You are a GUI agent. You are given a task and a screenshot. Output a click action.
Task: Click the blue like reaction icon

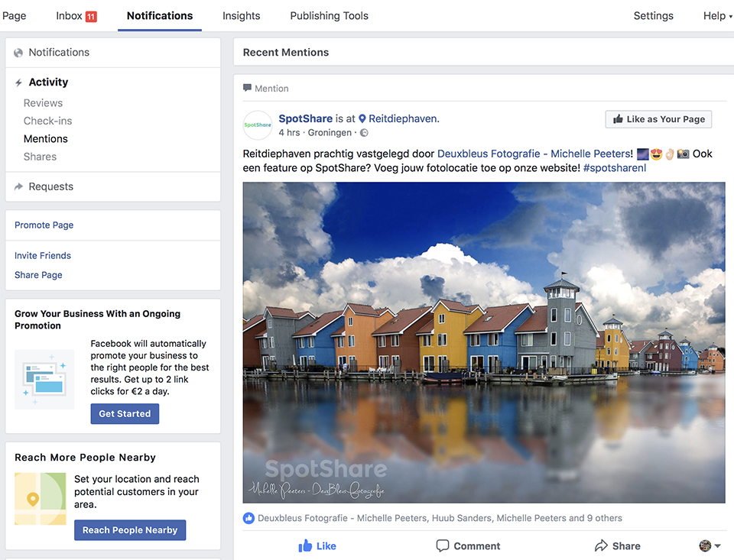[x=248, y=518]
